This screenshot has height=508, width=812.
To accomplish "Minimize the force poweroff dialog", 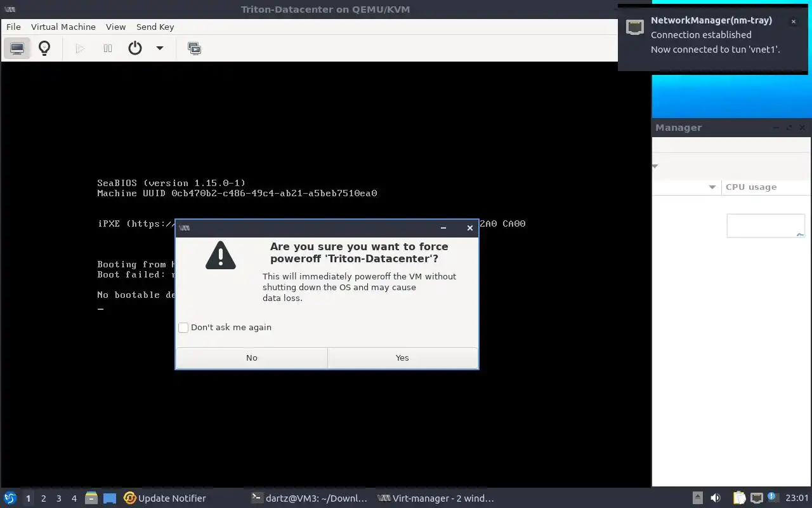I will [443, 228].
